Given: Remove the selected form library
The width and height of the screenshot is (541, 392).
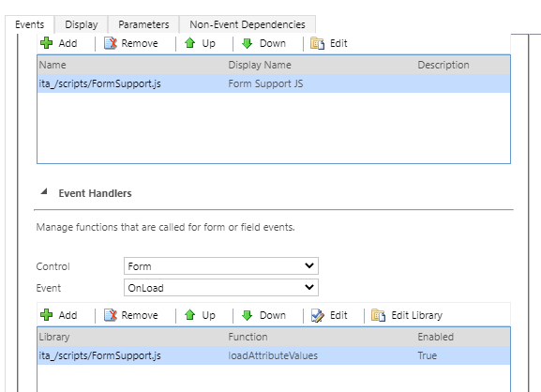Looking at the screenshot, I should click(x=130, y=43).
